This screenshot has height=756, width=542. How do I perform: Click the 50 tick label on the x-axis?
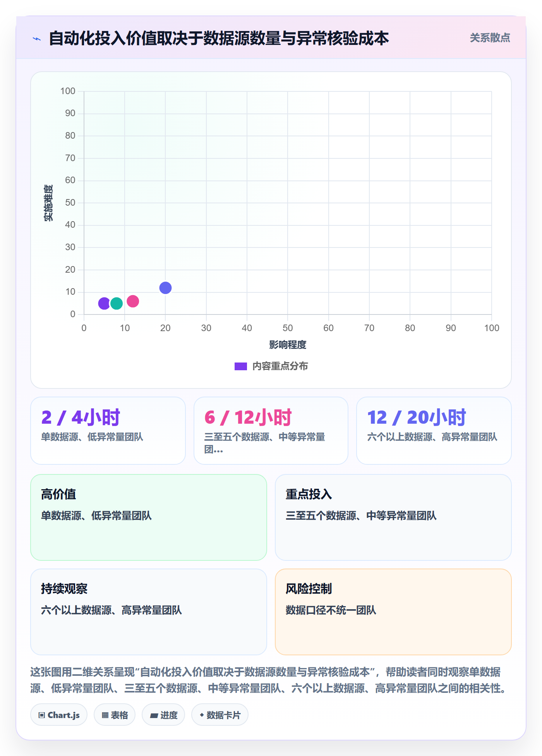[288, 328]
